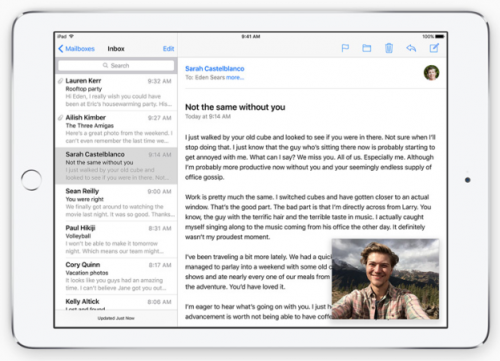Go back to Mailboxes

pyautogui.click(x=77, y=49)
